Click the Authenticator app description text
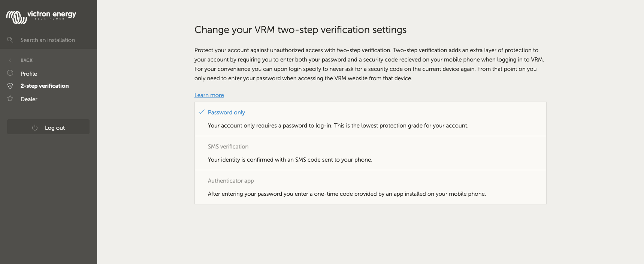 [347, 194]
